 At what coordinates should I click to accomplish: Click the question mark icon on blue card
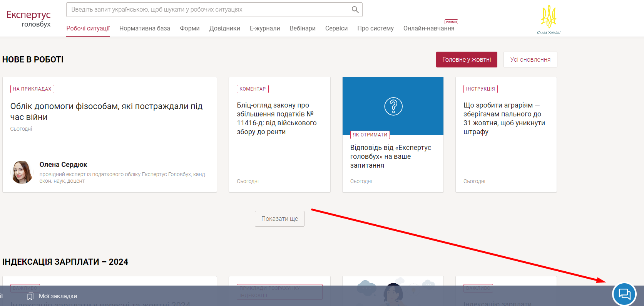click(x=393, y=106)
